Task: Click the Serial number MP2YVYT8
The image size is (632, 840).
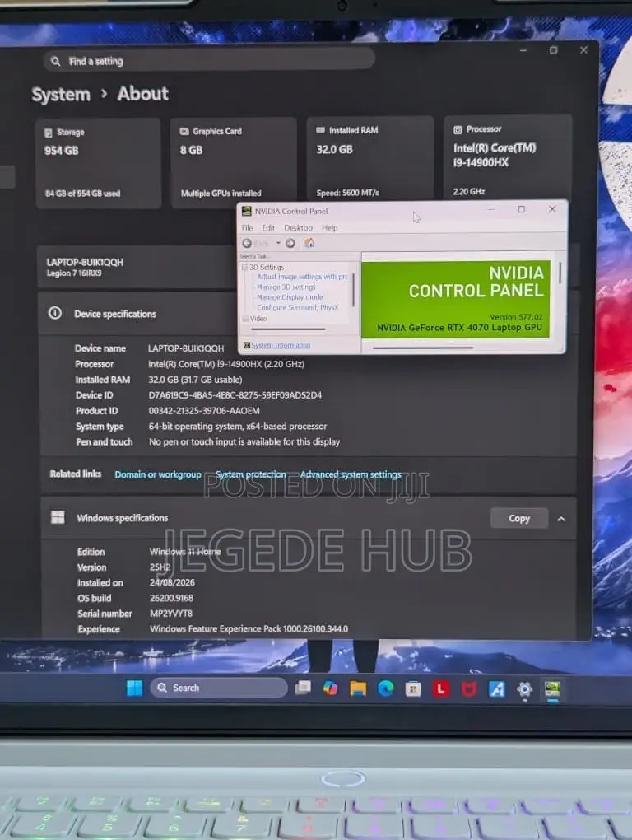Action: tap(170, 614)
